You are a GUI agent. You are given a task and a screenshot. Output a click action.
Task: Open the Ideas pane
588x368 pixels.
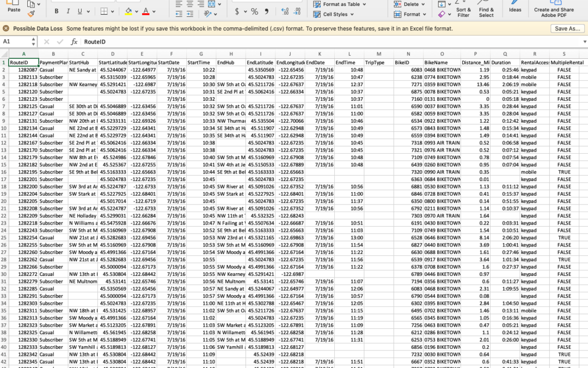[x=515, y=9]
